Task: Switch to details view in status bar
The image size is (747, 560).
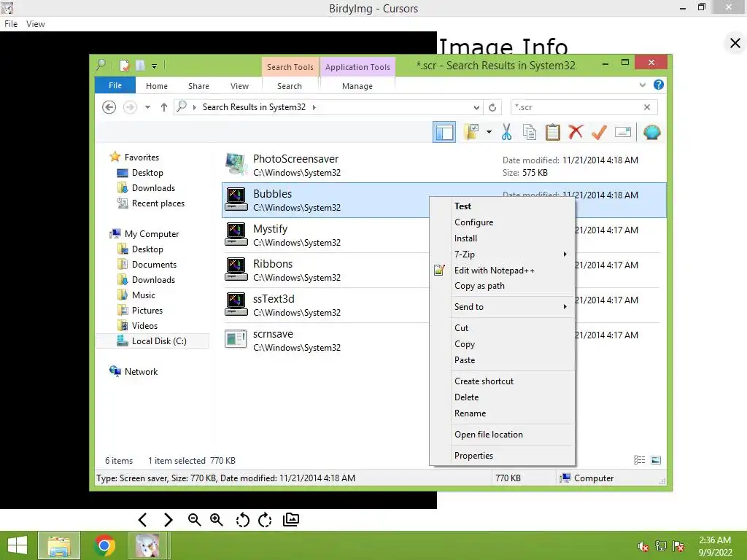Action: [x=639, y=459]
